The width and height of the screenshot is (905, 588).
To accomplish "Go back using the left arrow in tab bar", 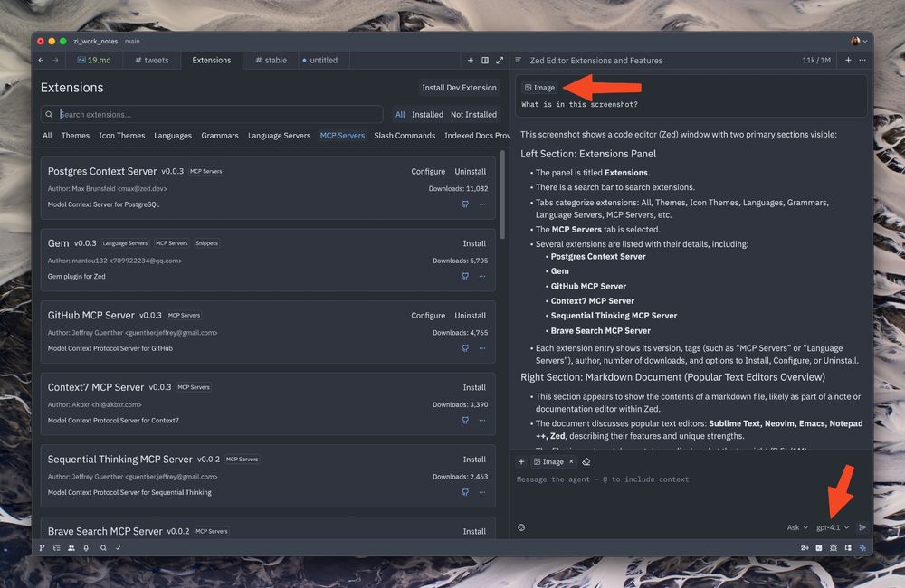I will pyautogui.click(x=41, y=60).
